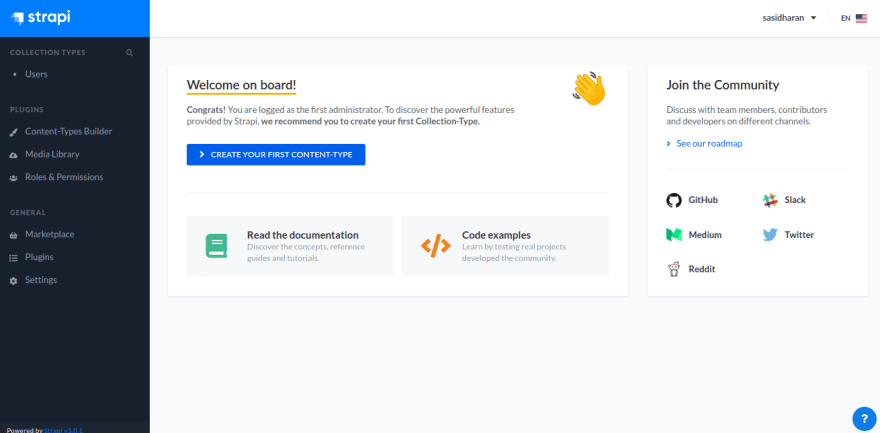Click the Plugins list icon
Image resolution: width=880 pixels, height=433 pixels.
[13, 258]
